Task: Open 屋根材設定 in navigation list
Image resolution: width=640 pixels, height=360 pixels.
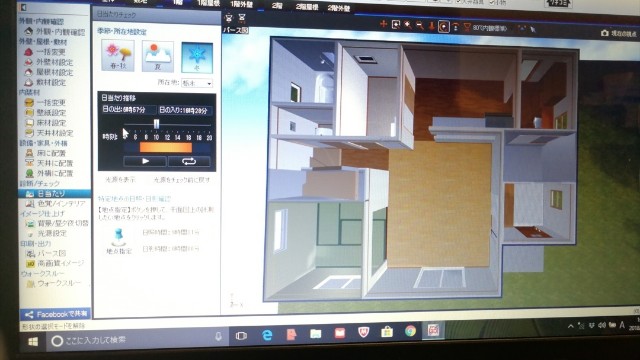Action: (x=49, y=72)
